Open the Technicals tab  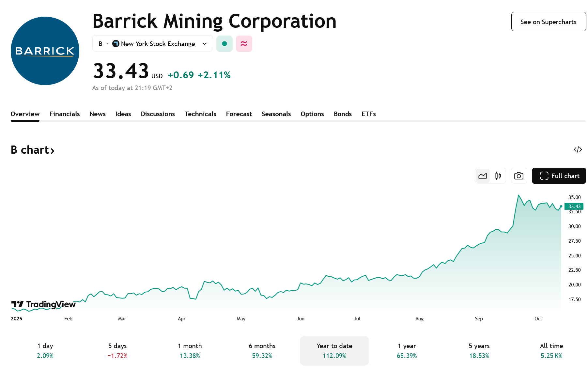(x=200, y=114)
